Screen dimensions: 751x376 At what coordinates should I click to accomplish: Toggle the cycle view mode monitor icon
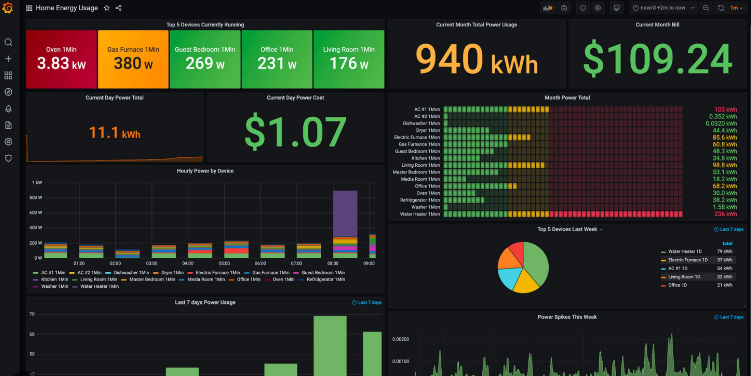coord(617,8)
